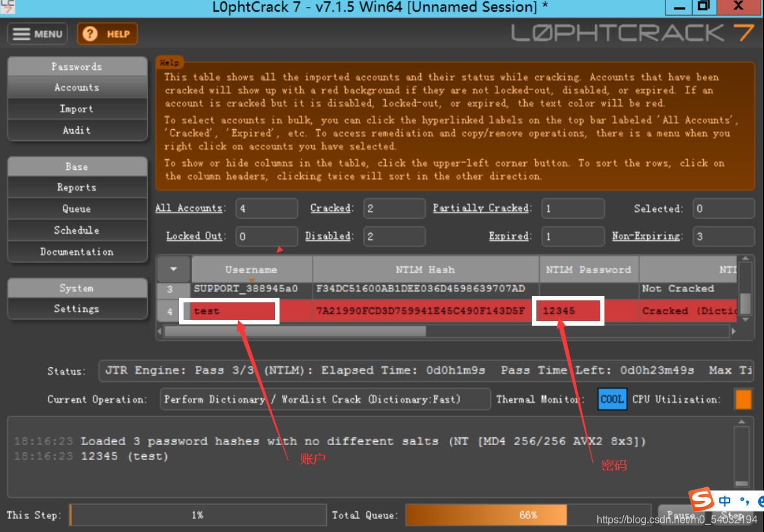Click the Expired hyperlink label
This screenshot has height=532, width=764.
click(510, 236)
